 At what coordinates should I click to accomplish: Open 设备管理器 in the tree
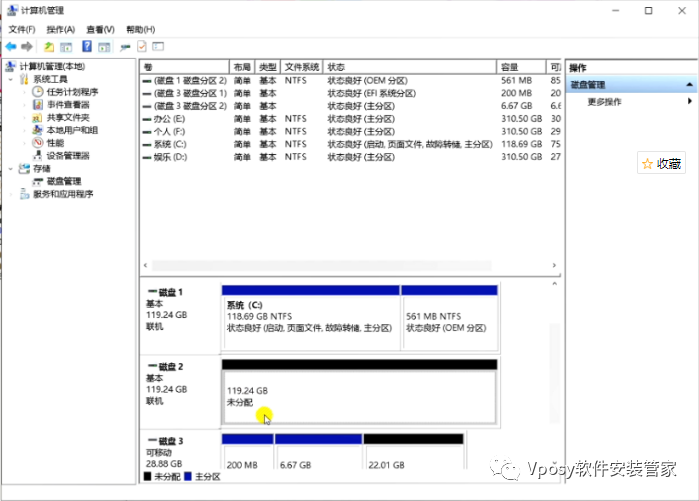[x=67, y=156]
